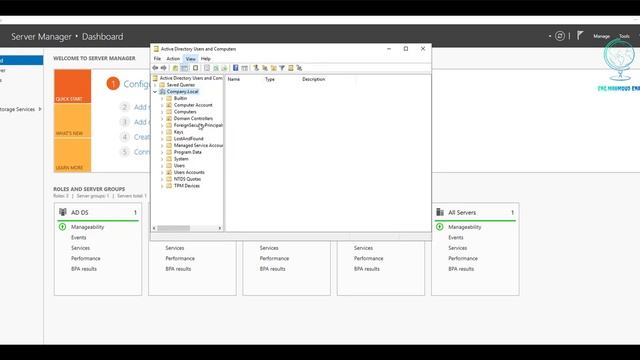Open Help via the blue book icon
The width and height of the screenshot is (640, 360).
point(236,68)
